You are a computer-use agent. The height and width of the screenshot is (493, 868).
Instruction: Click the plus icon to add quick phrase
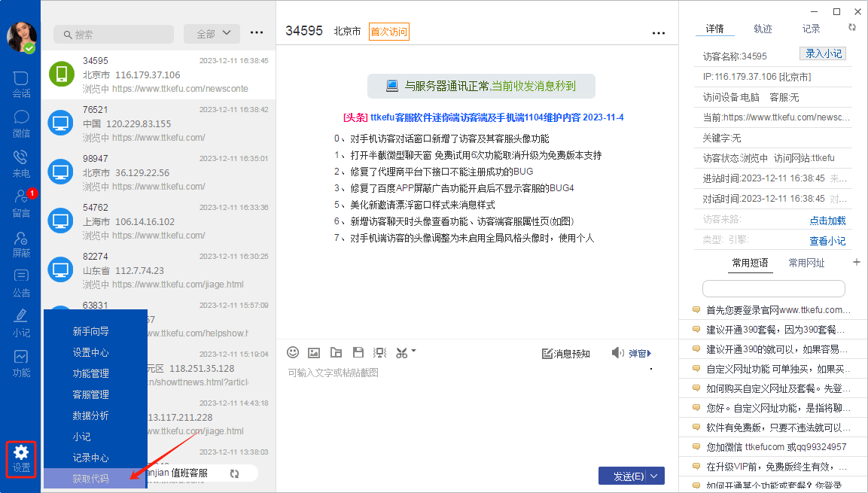click(857, 262)
